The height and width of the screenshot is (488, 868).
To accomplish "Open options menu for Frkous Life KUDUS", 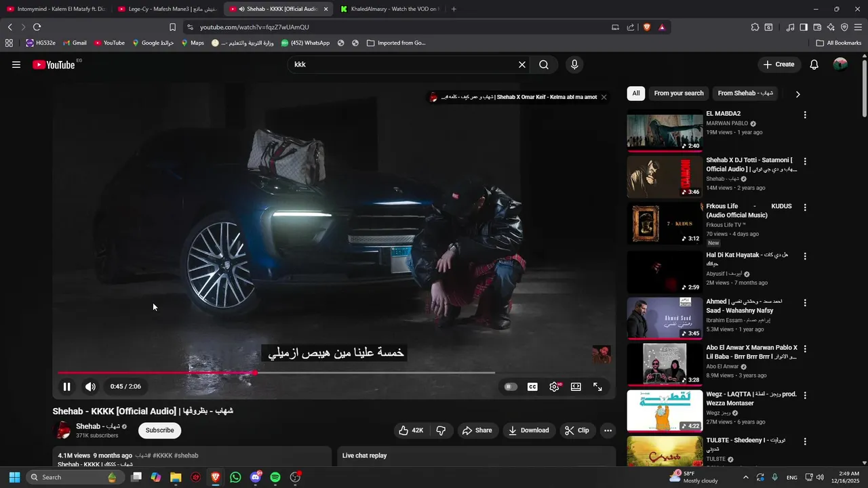I will [x=805, y=208].
